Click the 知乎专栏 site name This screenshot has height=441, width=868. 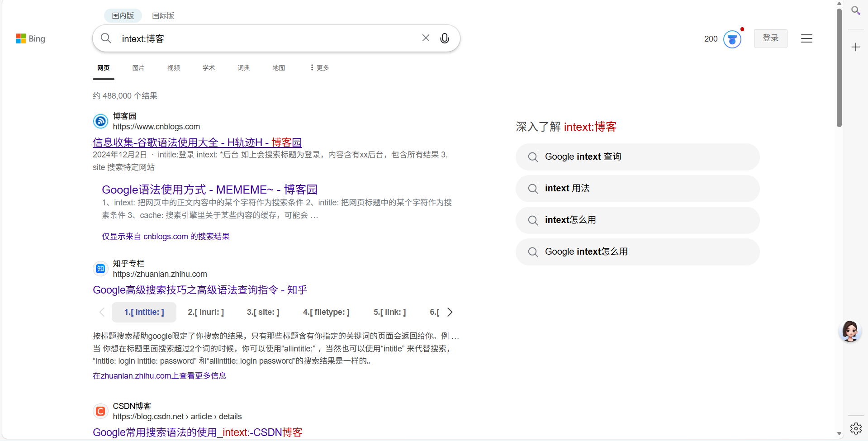coord(128,263)
